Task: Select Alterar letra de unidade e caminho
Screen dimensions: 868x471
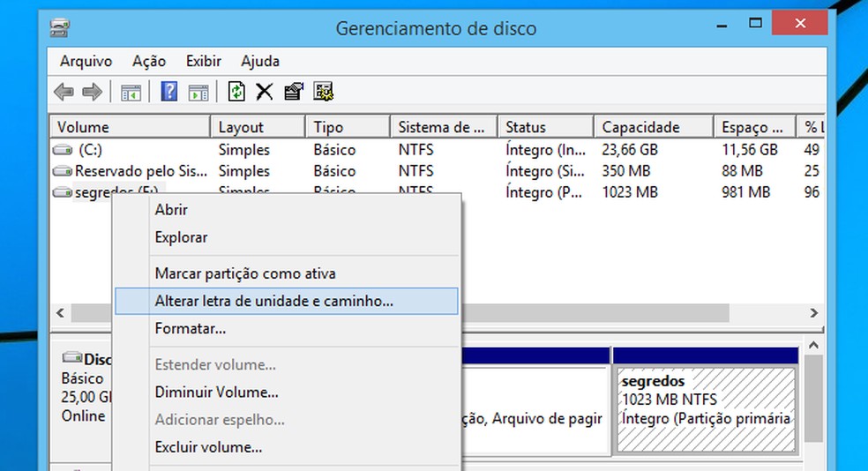Action: click(x=286, y=301)
